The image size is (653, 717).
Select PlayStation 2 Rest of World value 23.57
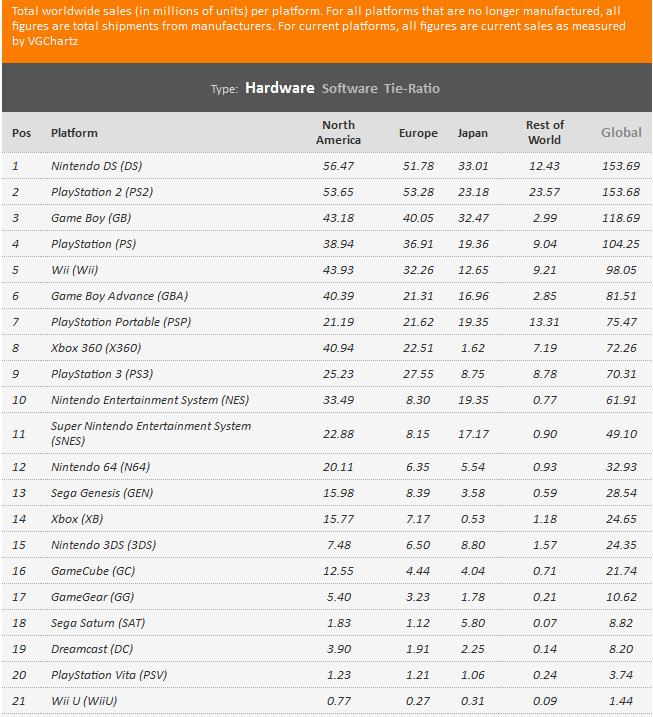click(x=544, y=192)
